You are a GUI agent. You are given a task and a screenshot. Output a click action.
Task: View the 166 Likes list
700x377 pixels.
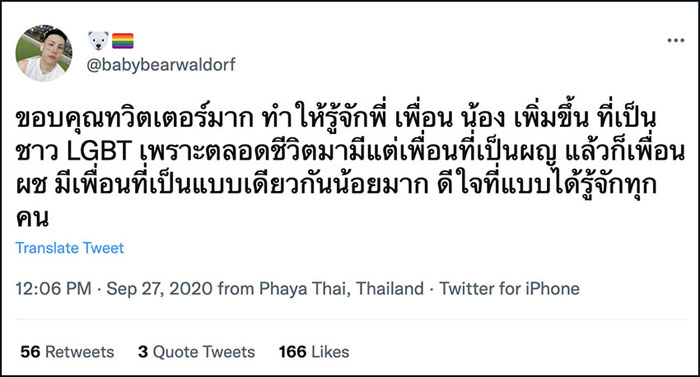(x=314, y=352)
